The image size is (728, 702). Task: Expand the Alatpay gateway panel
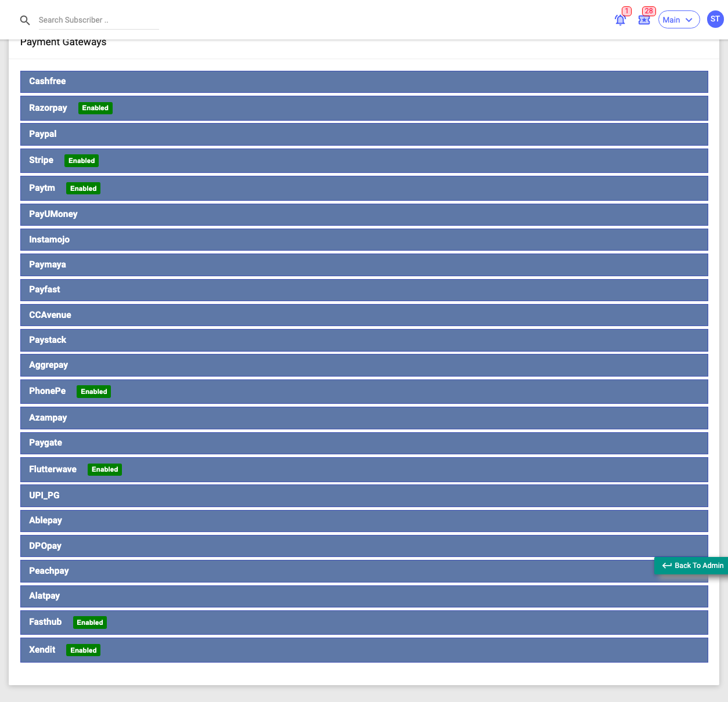coord(364,596)
